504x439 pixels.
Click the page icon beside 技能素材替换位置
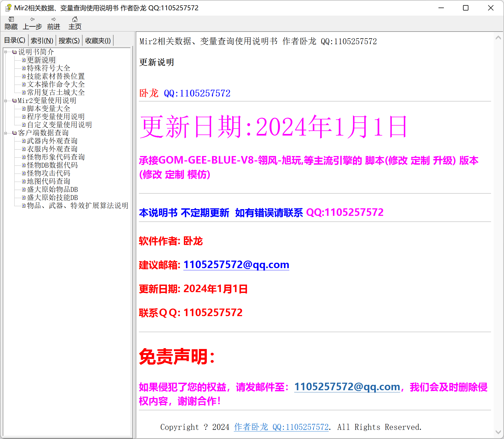[24, 76]
